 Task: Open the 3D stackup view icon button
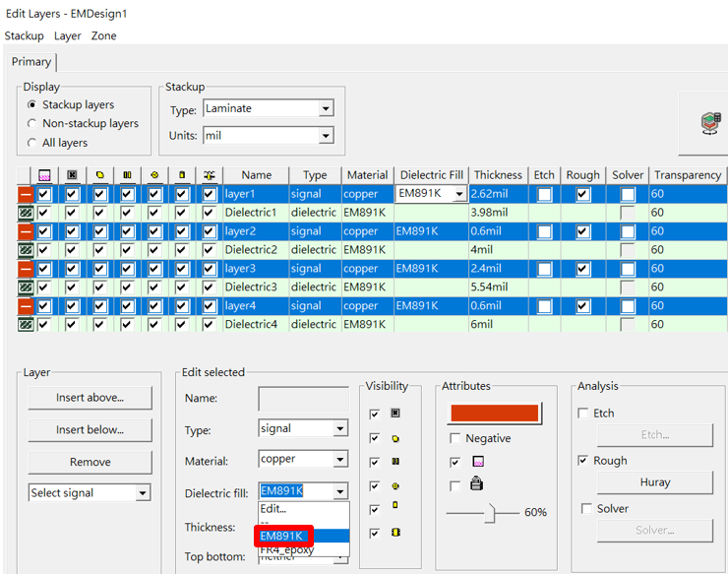click(710, 123)
